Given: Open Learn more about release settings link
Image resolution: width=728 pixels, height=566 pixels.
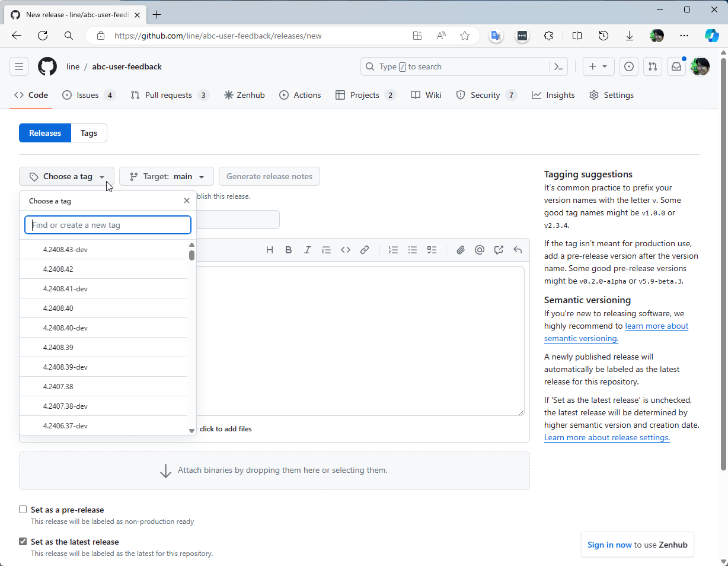Looking at the screenshot, I should click(x=607, y=437).
